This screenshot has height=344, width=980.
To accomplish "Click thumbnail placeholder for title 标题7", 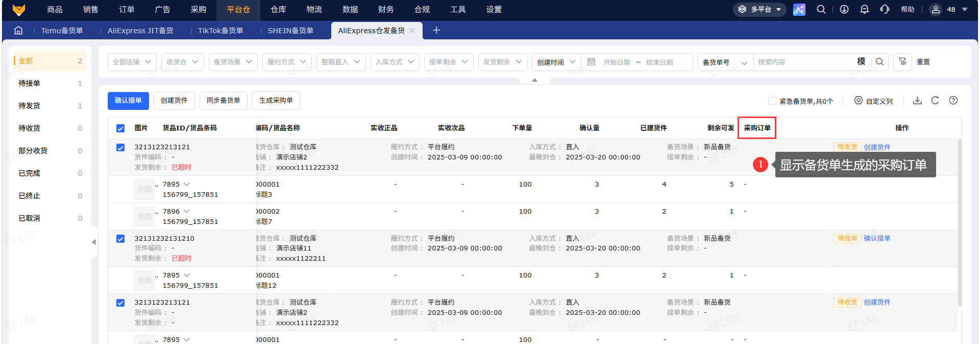I will coord(144,216).
